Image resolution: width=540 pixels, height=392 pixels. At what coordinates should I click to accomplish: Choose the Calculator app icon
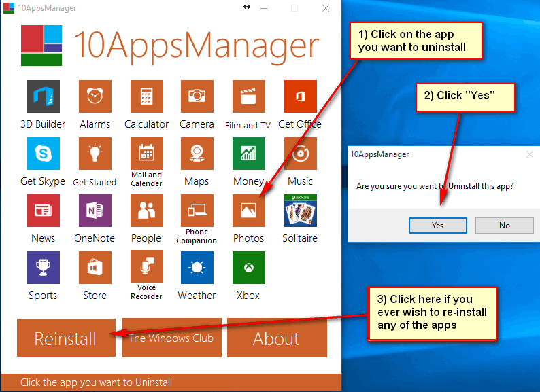[x=147, y=96]
